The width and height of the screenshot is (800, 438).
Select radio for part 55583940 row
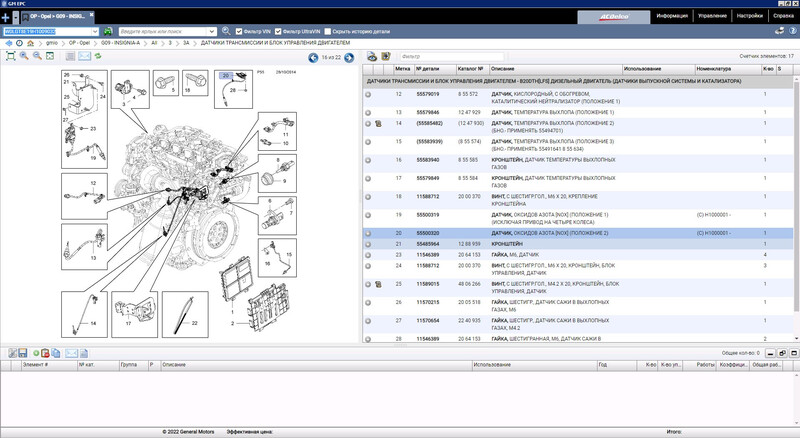pyautogui.click(x=368, y=160)
